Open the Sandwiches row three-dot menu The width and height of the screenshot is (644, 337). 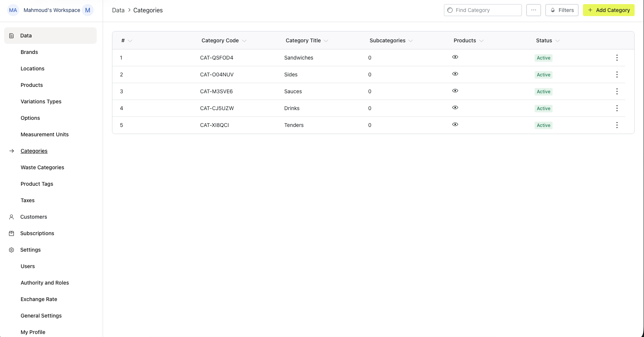[617, 58]
